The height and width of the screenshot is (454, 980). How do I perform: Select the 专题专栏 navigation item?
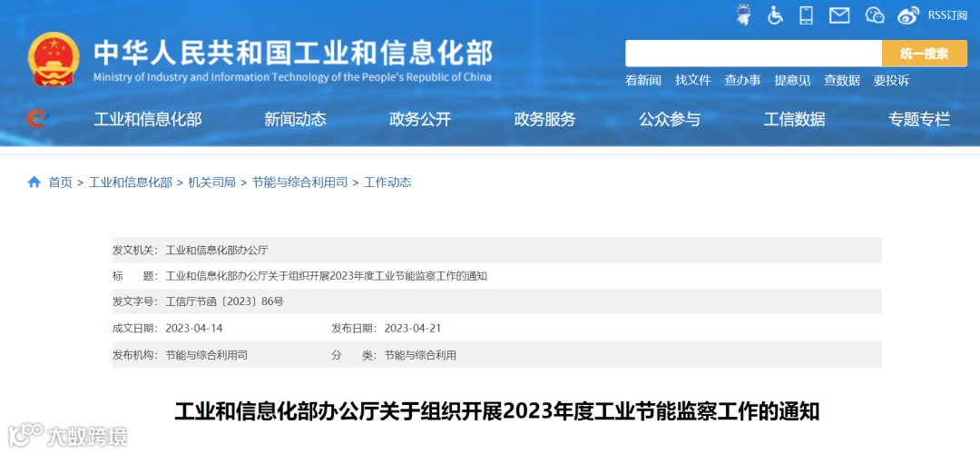[x=919, y=119]
